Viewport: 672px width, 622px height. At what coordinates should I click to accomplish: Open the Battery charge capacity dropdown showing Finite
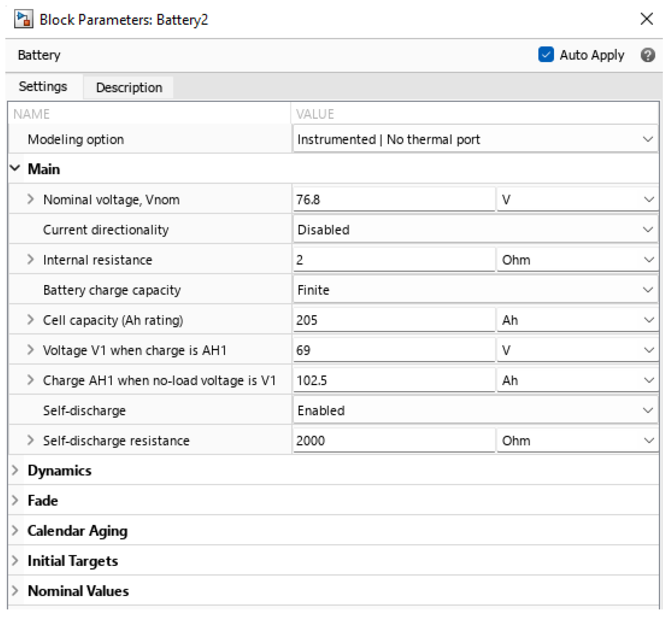(x=647, y=289)
